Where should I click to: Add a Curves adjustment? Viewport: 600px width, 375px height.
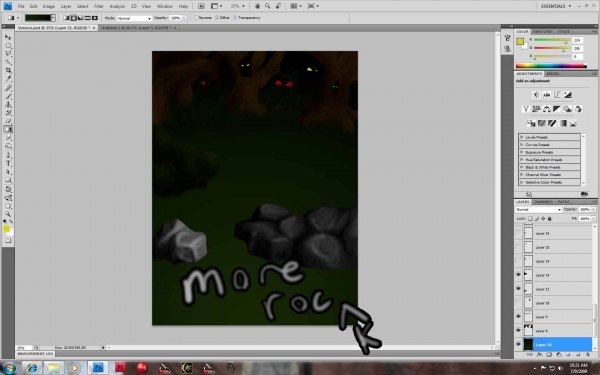click(x=557, y=95)
